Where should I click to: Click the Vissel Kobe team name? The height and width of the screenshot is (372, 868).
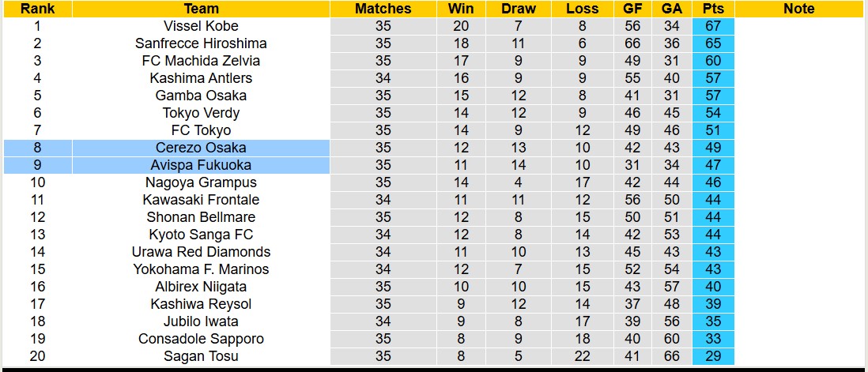[201, 26]
